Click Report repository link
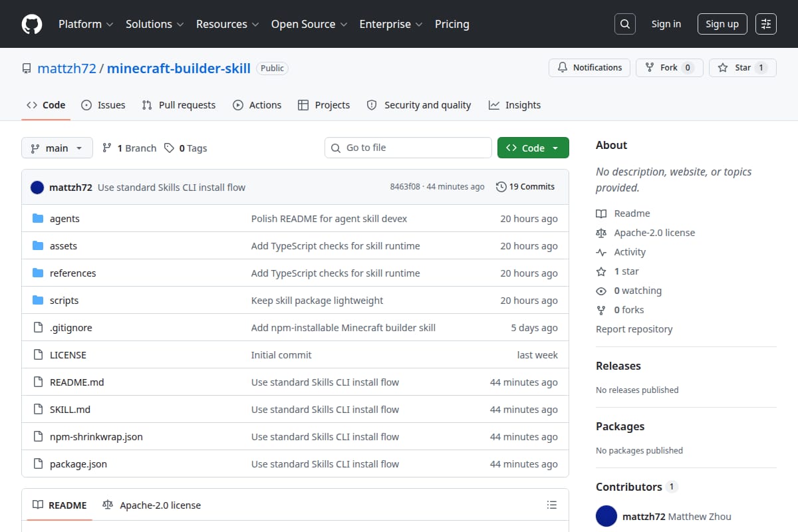 (x=634, y=329)
